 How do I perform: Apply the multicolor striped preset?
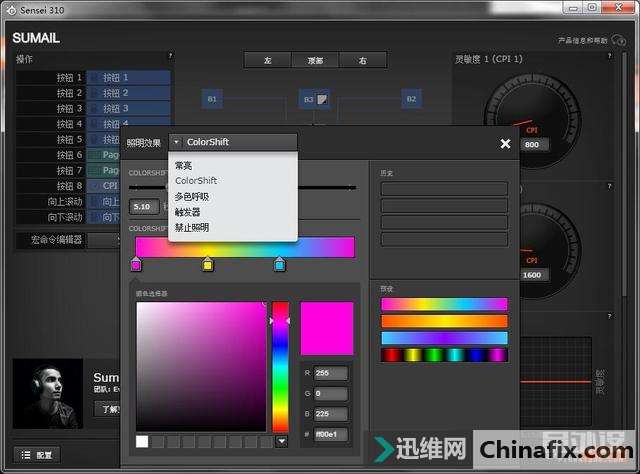tap(444, 355)
